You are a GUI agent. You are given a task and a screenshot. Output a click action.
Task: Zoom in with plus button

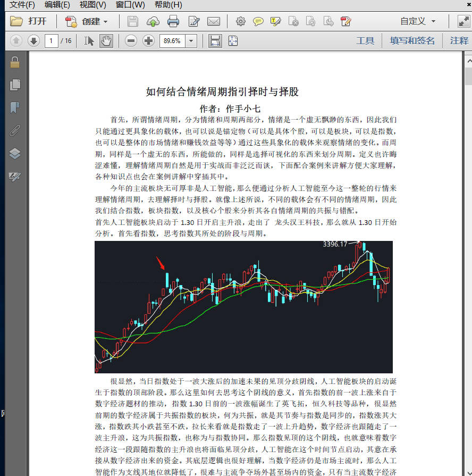point(148,40)
